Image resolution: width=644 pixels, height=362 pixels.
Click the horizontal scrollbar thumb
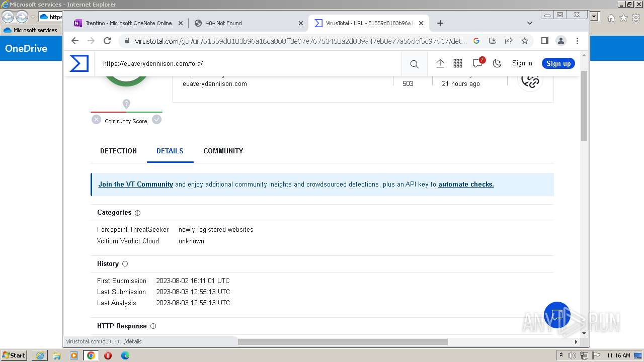tap(342, 342)
